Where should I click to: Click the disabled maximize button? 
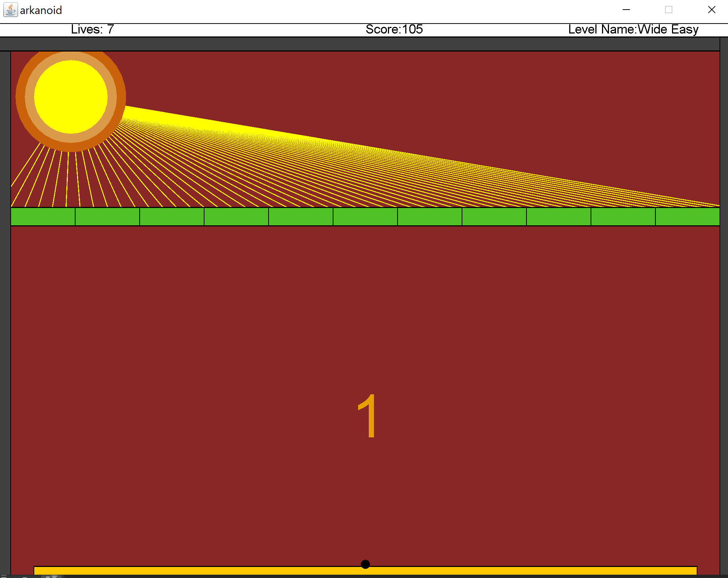pyautogui.click(x=668, y=10)
